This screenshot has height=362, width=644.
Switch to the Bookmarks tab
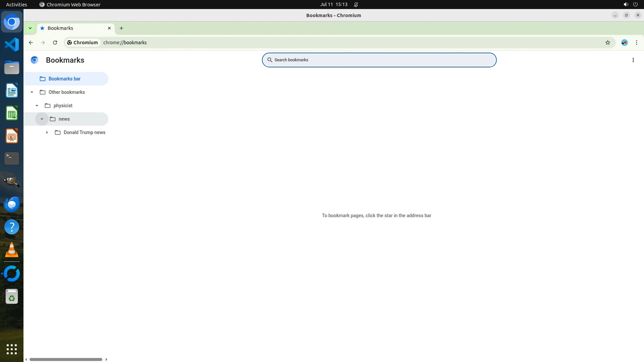tap(67, 28)
